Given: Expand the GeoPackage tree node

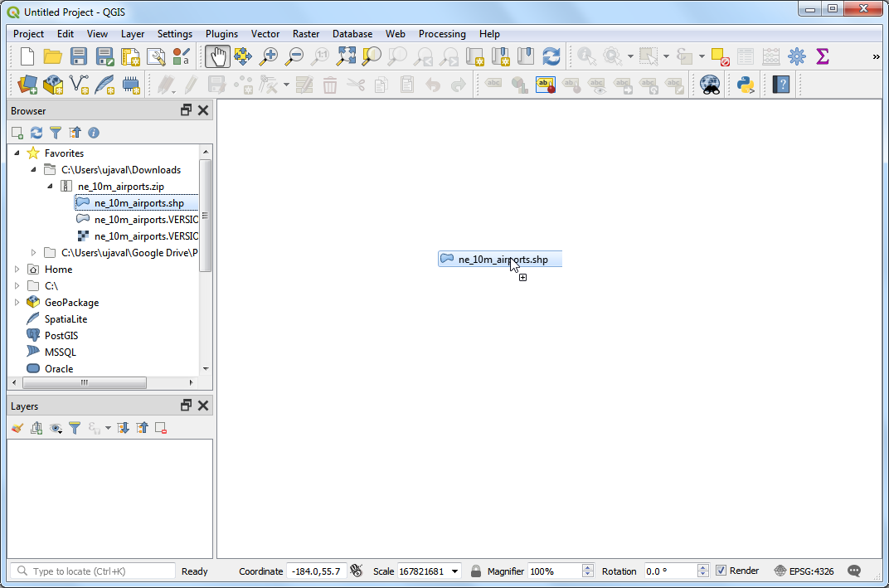Looking at the screenshot, I should click(17, 303).
